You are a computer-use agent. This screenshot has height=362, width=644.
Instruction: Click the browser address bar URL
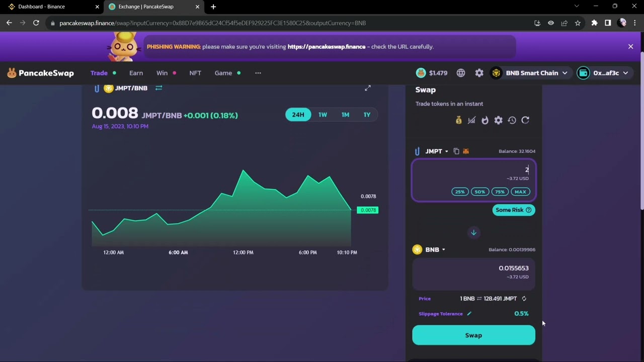point(212,23)
